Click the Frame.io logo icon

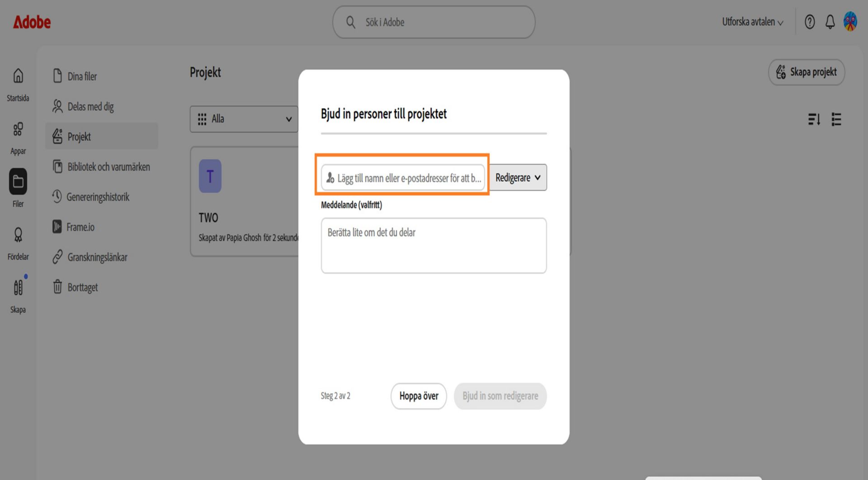tap(57, 226)
